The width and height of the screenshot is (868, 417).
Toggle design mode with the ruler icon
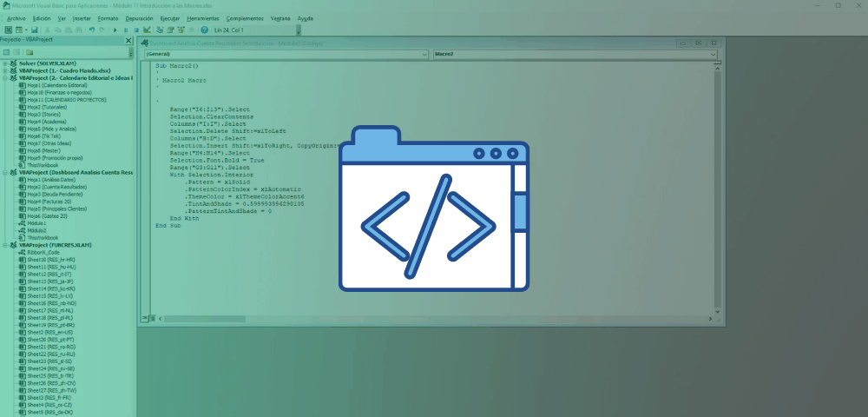pyautogui.click(x=147, y=30)
